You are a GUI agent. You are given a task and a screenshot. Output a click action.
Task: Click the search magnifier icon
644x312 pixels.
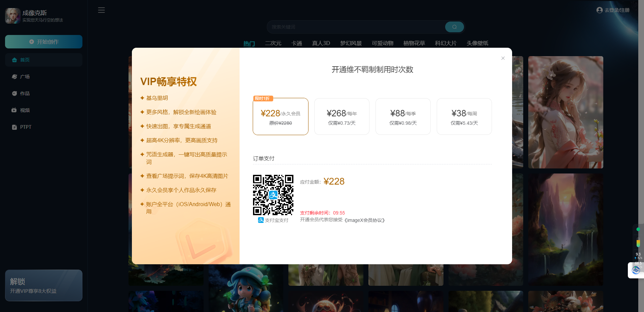(454, 27)
